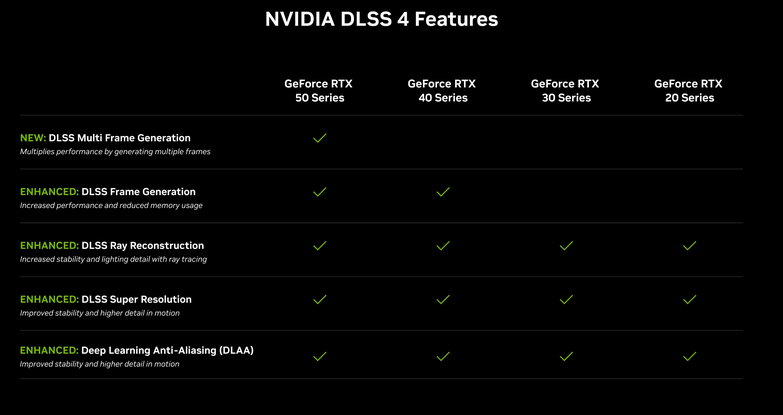Click the RTX 40 Frame Generation checkmark
This screenshot has height=415, width=783.
click(443, 192)
